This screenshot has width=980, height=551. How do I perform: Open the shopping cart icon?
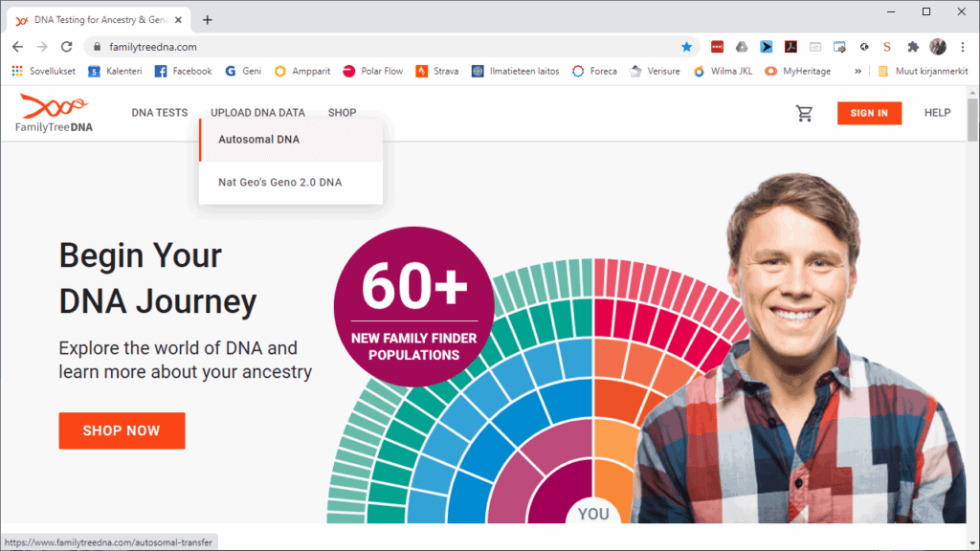804,113
